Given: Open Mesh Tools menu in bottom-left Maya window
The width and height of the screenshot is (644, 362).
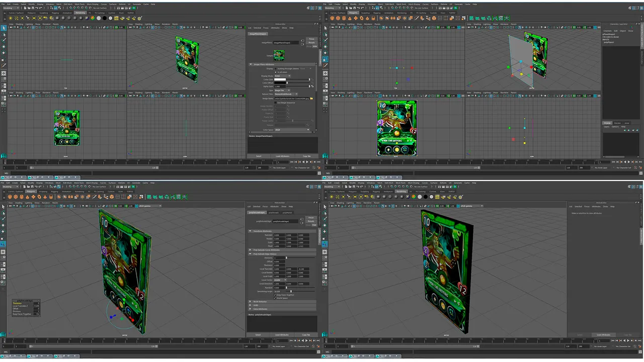Looking at the screenshot, I should point(79,183).
